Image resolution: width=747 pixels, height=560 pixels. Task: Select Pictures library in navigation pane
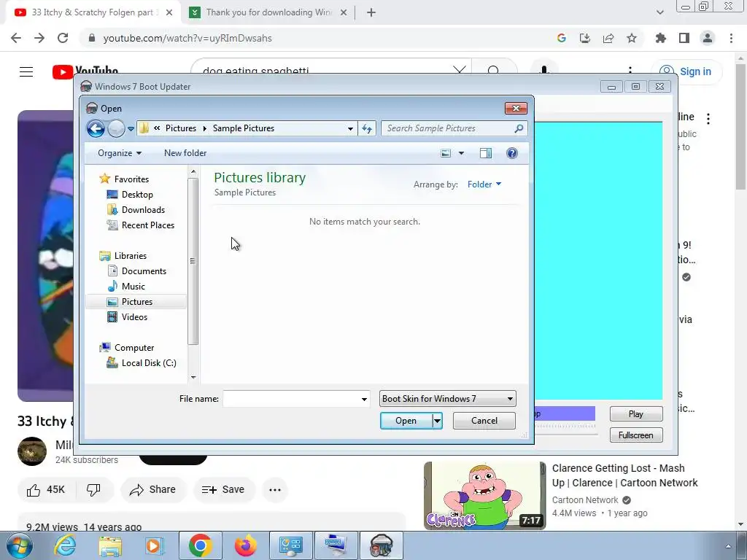[136, 301]
